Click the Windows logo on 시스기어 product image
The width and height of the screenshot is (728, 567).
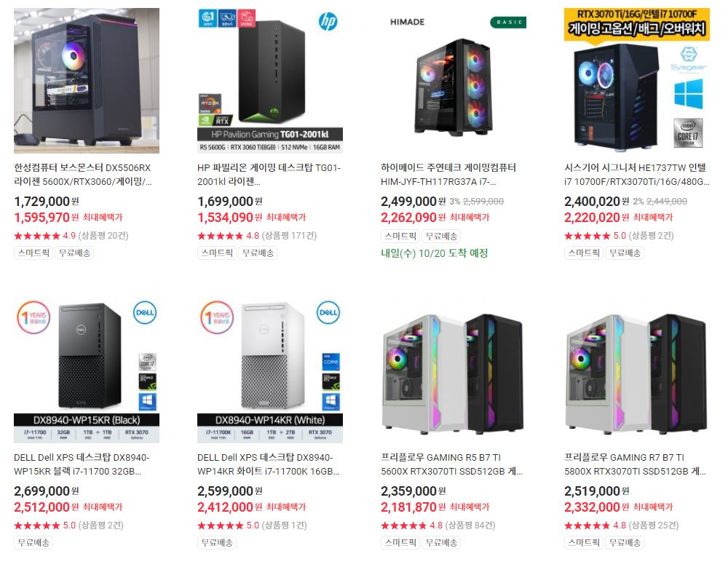(x=689, y=94)
